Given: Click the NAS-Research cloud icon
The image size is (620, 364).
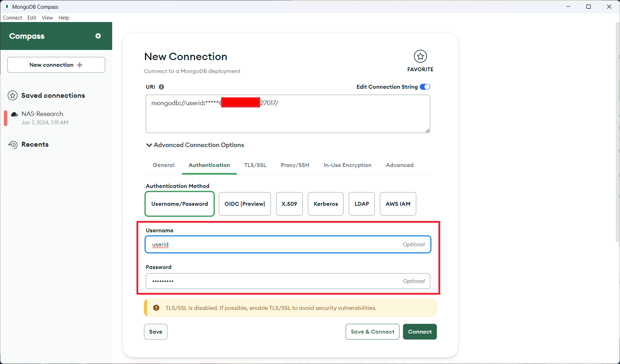Looking at the screenshot, I should click(14, 114).
